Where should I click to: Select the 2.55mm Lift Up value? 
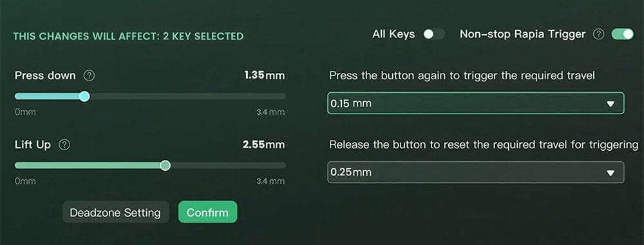[263, 144]
